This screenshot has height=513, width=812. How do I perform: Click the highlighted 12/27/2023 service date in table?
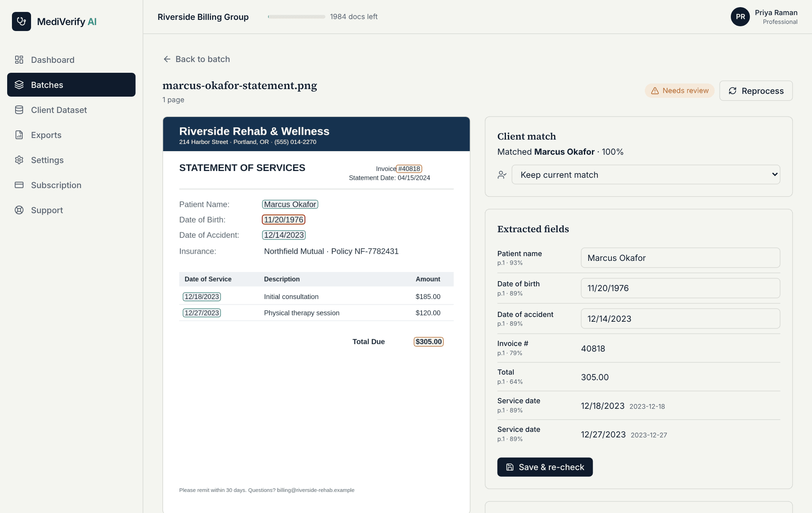[x=202, y=313]
